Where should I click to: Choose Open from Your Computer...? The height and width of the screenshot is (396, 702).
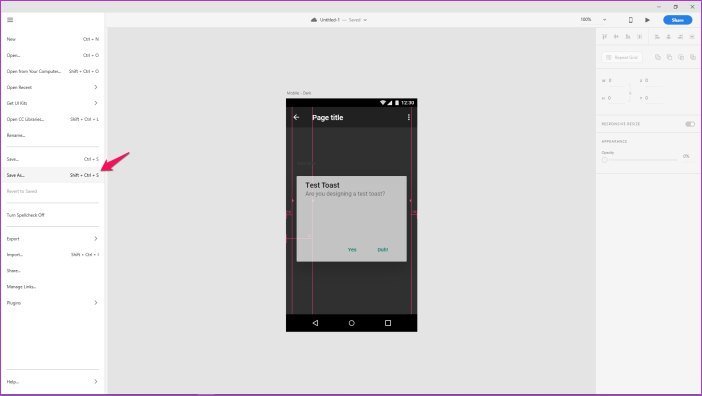(52, 72)
